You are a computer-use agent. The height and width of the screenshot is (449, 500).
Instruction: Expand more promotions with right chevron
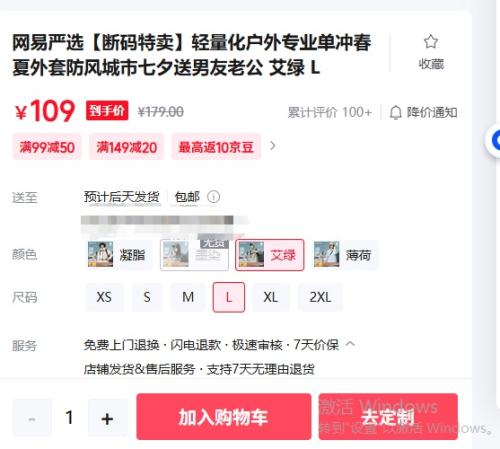coord(273,146)
